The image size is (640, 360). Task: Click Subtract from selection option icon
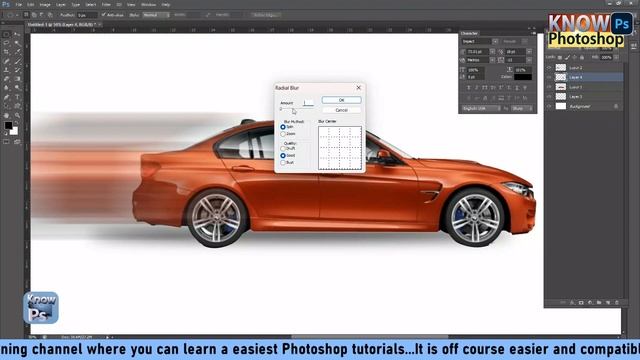[41, 15]
